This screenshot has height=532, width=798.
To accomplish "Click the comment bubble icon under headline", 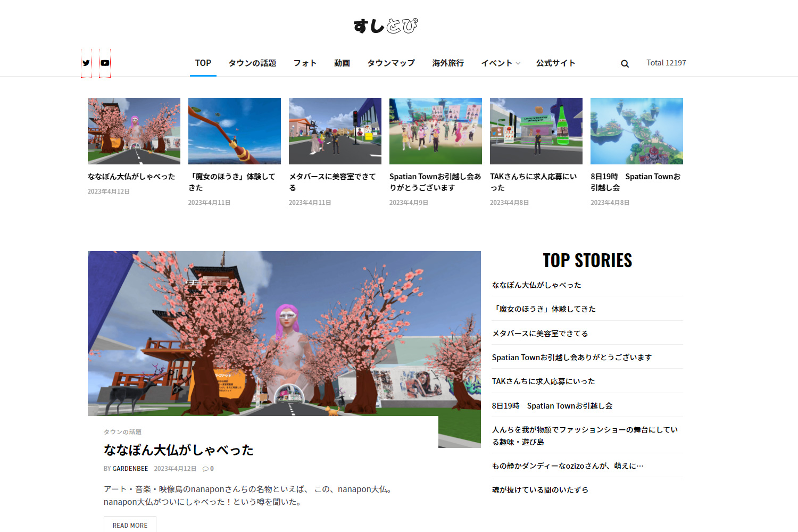I will click(206, 469).
